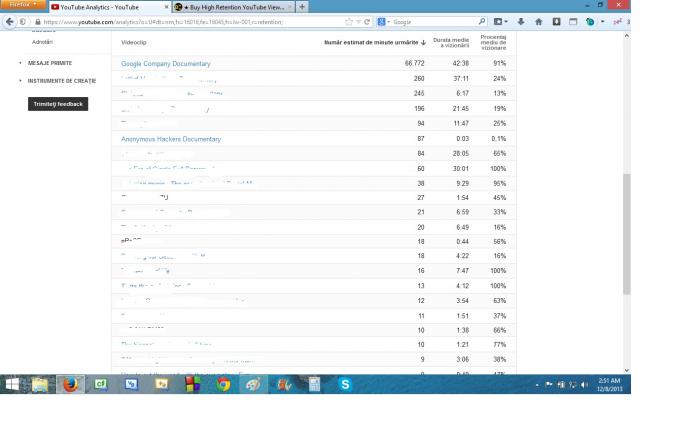700x436 pixels.
Task: Close the YouTube Analytics tab
Action: 167,7
